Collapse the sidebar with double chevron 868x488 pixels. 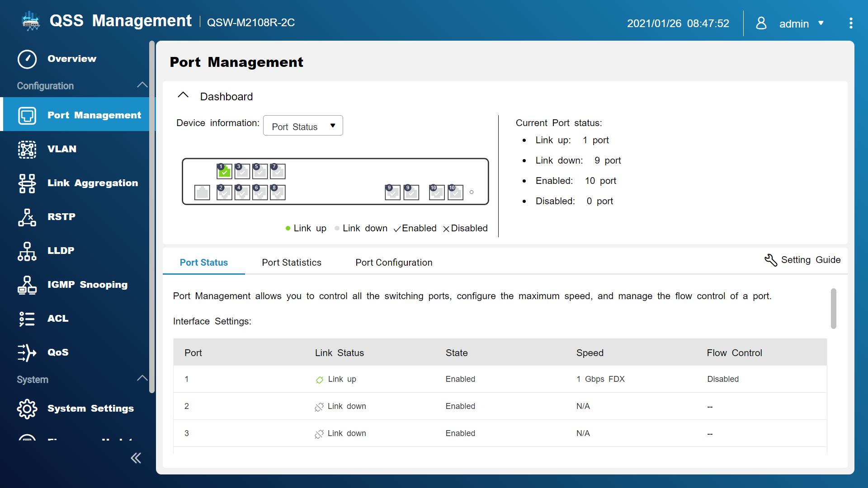pyautogui.click(x=136, y=458)
